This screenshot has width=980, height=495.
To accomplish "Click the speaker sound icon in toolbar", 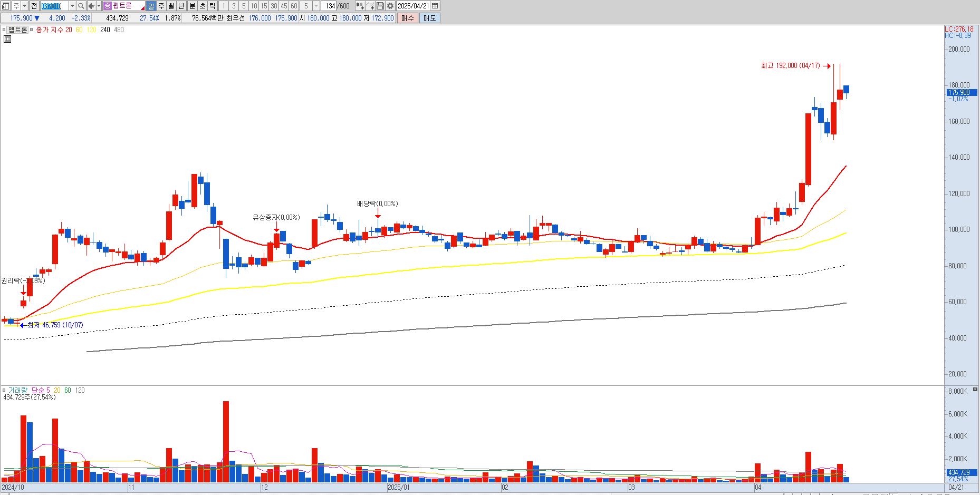I will pos(91,6).
